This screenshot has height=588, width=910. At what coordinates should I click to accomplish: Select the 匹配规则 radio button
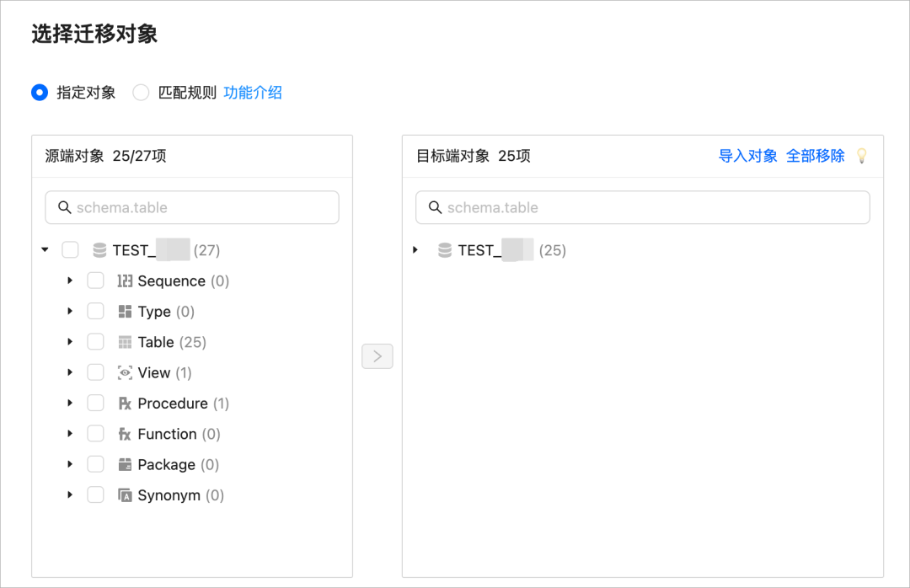141,93
